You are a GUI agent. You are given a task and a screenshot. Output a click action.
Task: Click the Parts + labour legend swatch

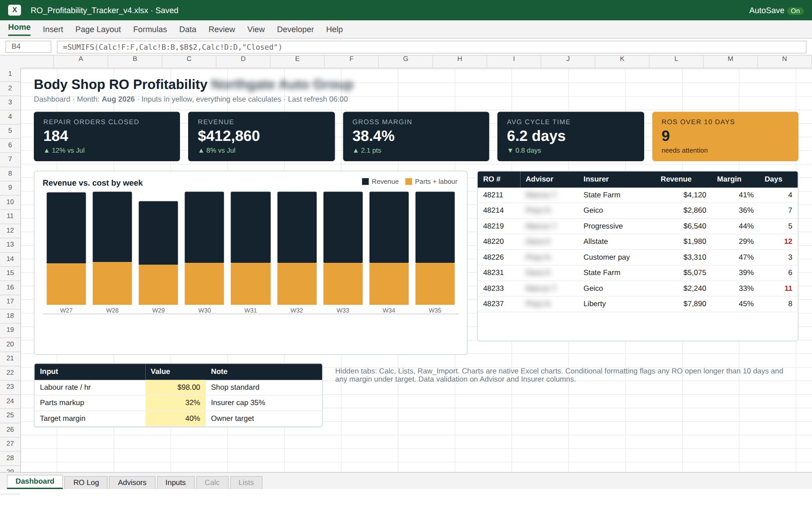409,182
